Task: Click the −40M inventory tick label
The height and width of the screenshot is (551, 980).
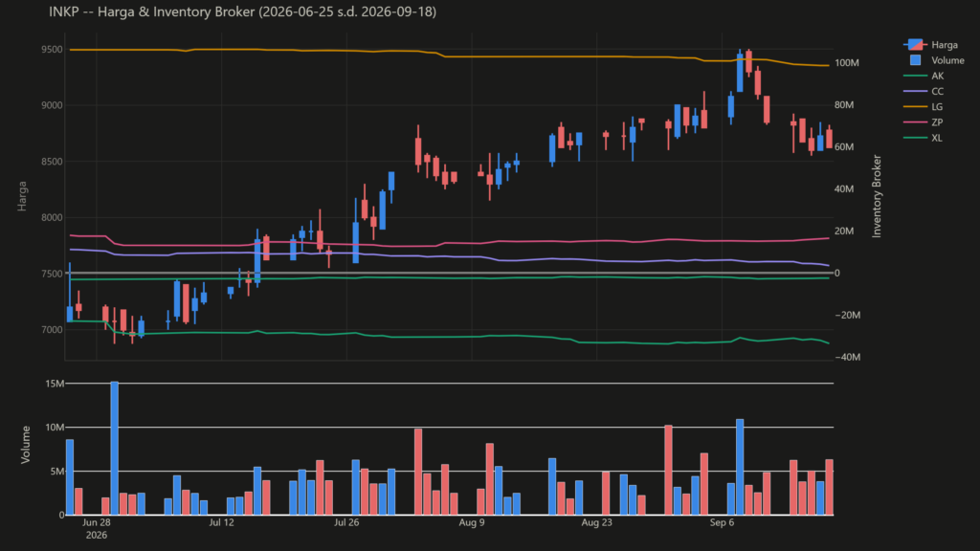Action: pyautogui.click(x=848, y=358)
